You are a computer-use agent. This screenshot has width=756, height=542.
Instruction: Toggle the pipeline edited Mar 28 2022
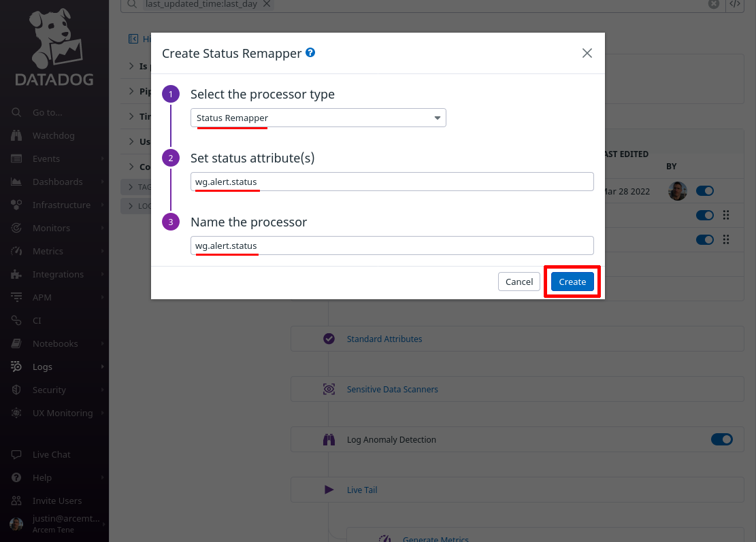click(x=705, y=191)
